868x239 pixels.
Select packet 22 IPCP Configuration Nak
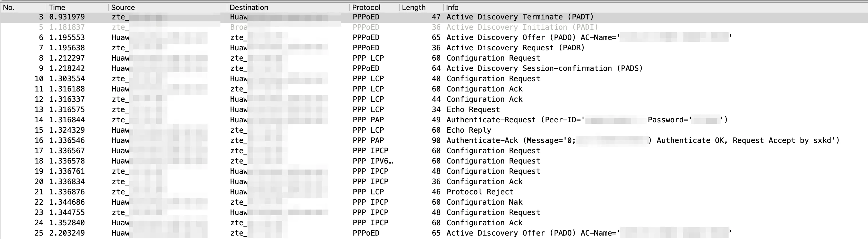[484, 202]
